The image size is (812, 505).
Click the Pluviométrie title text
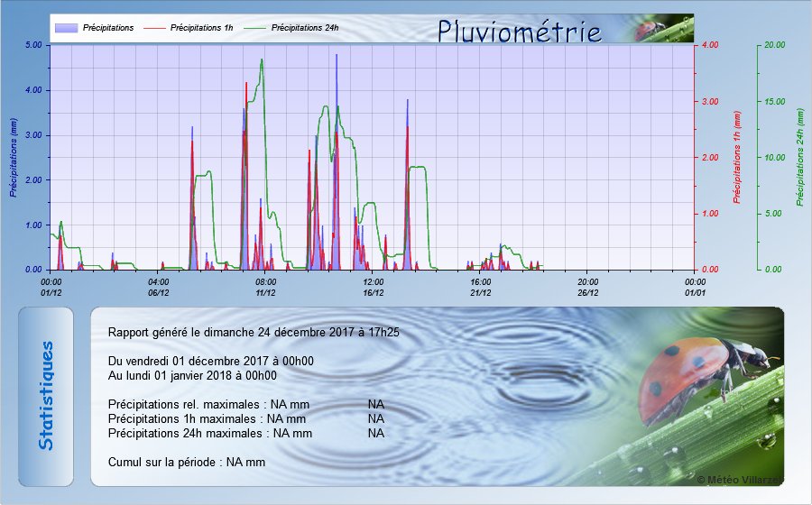click(x=520, y=31)
